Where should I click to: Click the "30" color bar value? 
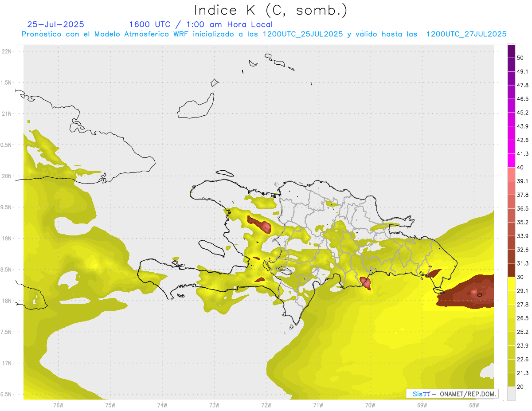[520, 277]
